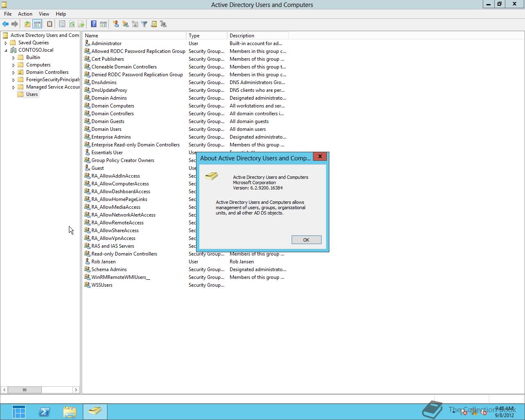Launch PowerShell from the taskbar

tap(44, 412)
